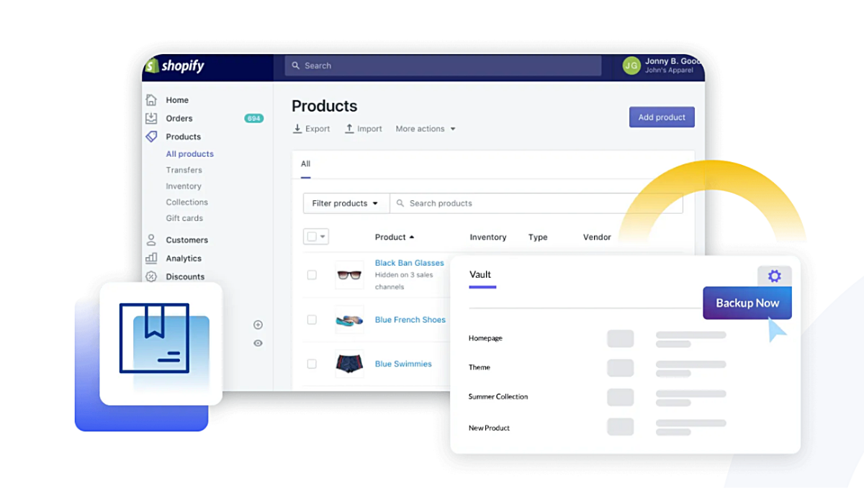Check Blue Swimmies checkbox
The image size is (864, 504).
[x=312, y=364]
